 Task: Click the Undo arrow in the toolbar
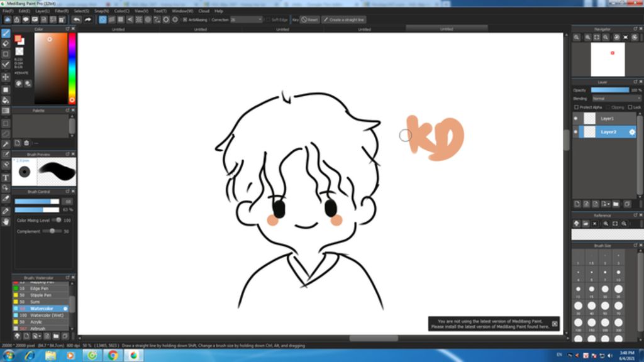tap(77, 19)
